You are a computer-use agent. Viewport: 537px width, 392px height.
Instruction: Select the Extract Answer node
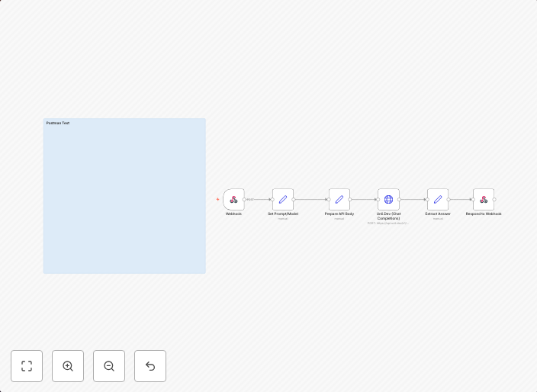tap(438, 199)
